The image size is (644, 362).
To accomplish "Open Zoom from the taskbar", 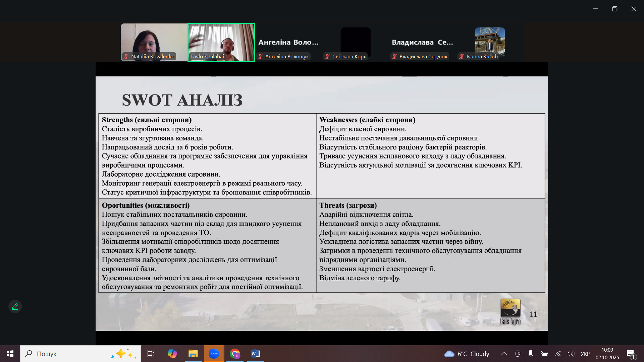I will [x=214, y=354].
